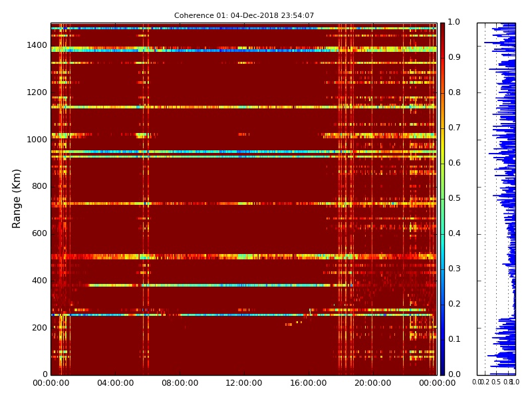Screen dimensions: 532x399
Task: Click the 0.3 colorbar tick label
Action: (454, 269)
